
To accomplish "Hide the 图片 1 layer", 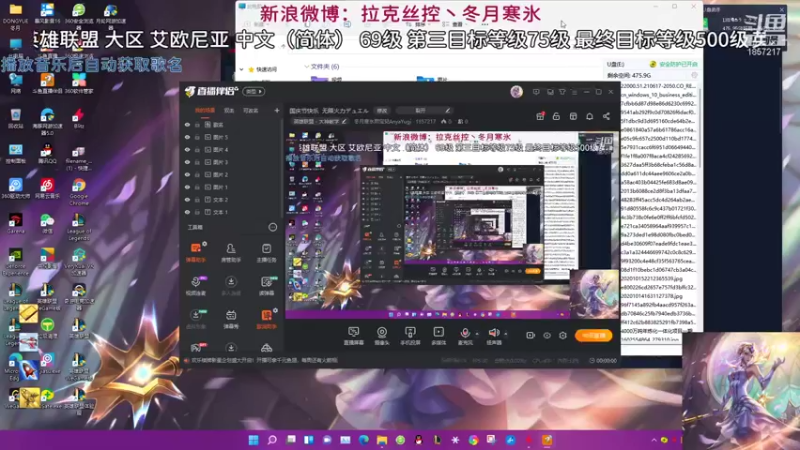I will (x=187, y=187).
